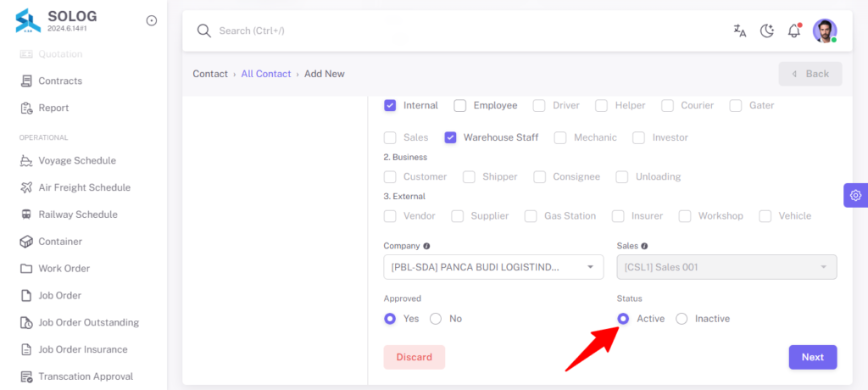This screenshot has width=868, height=390.
Task: Click the language translate icon
Action: point(739,31)
